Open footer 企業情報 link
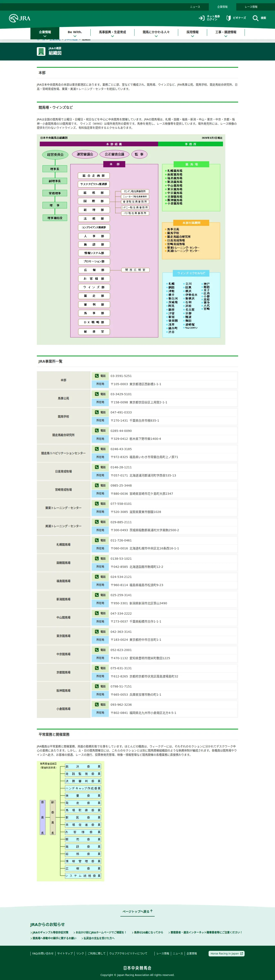This screenshot has height=980, width=275. 192,953
